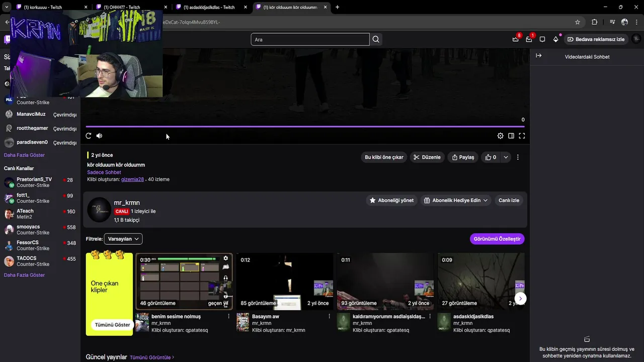
Task: Open the Bits gem icon
Action: (556, 39)
